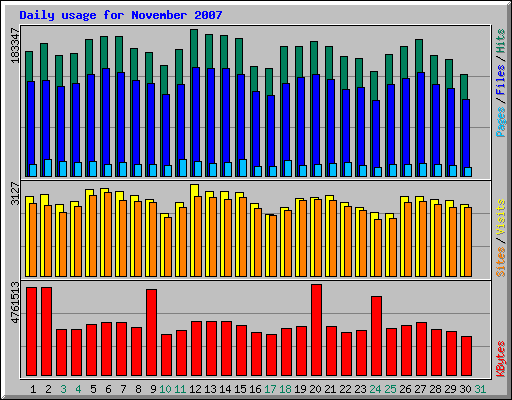The height and width of the screenshot is (400, 512).
Task: Click day label 30 on the x-axis
Action: point(465,389)
